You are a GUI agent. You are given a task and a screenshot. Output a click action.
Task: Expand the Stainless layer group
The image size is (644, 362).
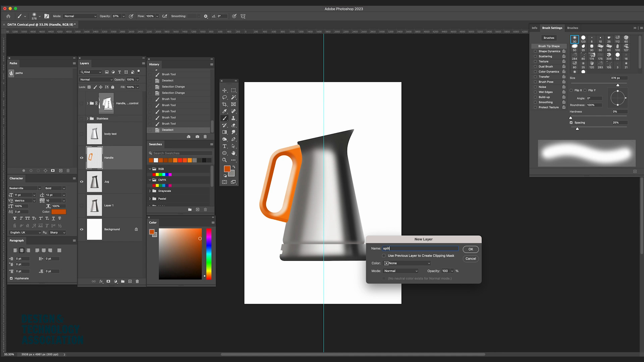click(88, 119)
